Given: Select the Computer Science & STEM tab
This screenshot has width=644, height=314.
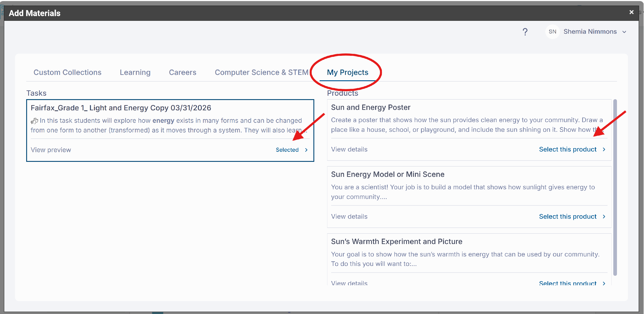Looking at the screenshot, I should click(x=261, y=72).
